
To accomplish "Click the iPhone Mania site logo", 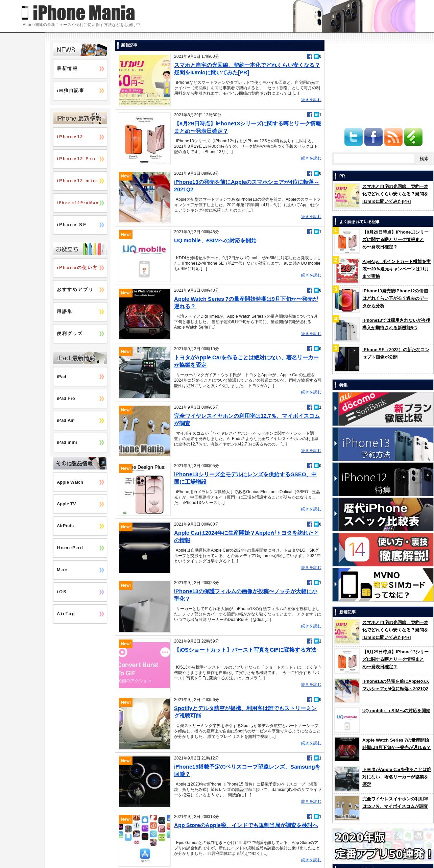I will pyautogui.click(x=78, y=13).
